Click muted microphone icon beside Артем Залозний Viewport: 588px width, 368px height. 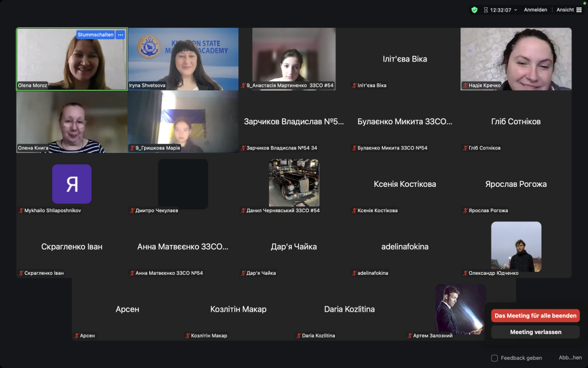click(x=409, y=336)
